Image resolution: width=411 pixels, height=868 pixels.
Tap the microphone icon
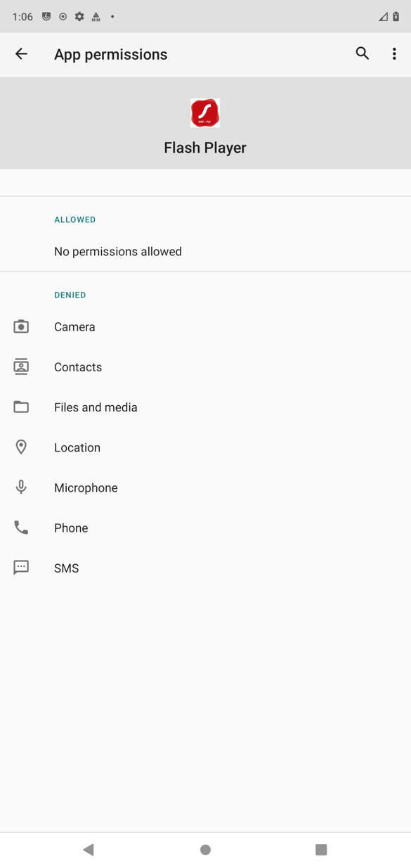[x=21, y=487]
